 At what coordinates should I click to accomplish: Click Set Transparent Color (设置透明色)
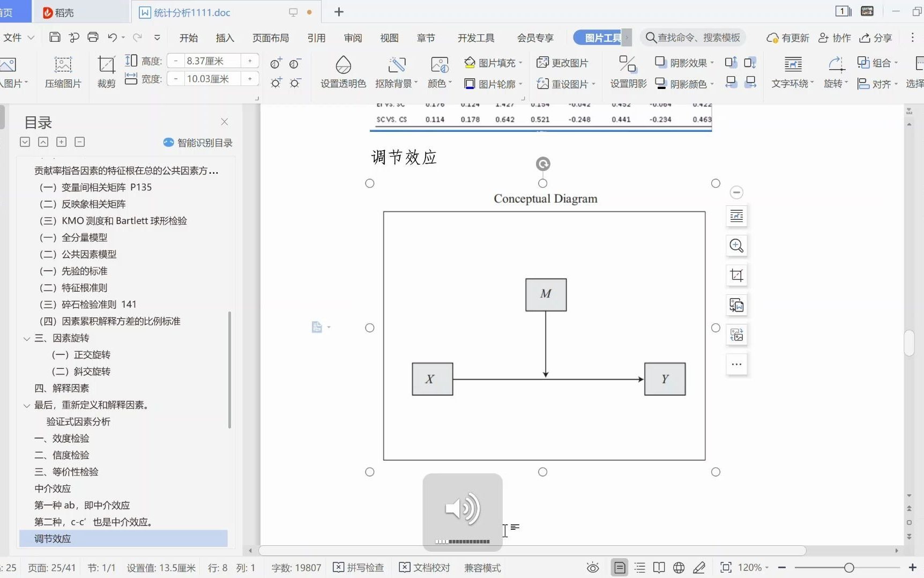coord(343,72)
